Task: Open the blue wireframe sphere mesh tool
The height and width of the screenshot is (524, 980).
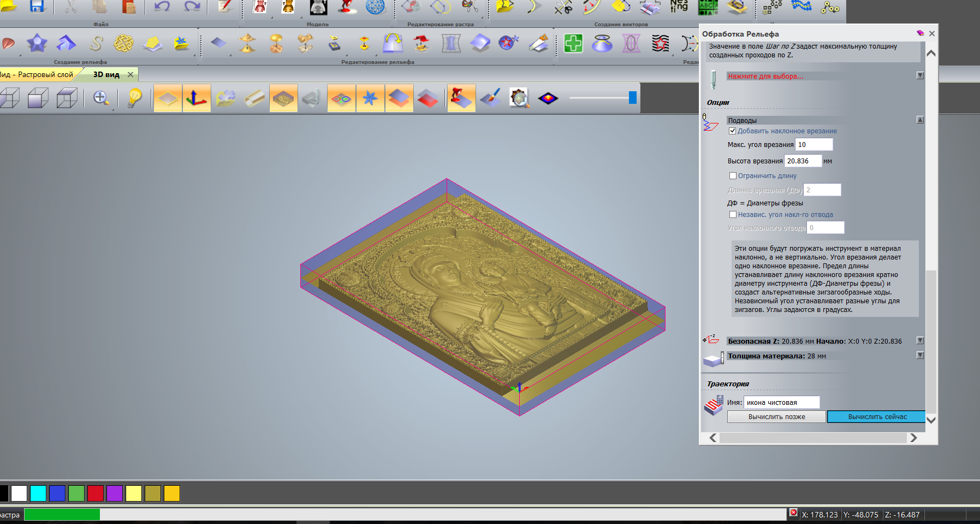Action: (x=375, y=7)
